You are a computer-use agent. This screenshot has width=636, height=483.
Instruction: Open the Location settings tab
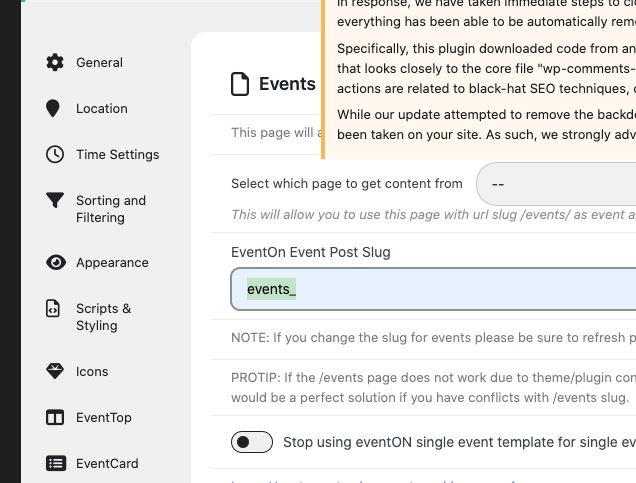[102, 108]
